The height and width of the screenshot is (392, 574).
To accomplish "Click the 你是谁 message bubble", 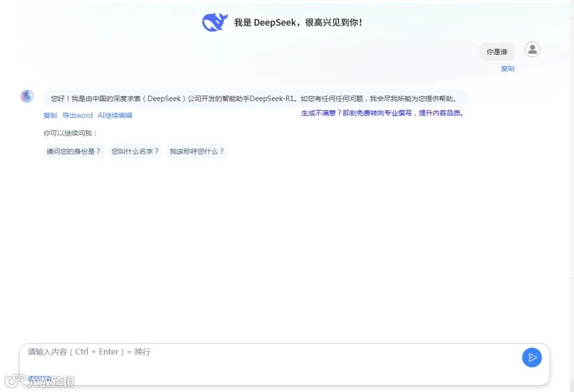I will tap(497, 52).
